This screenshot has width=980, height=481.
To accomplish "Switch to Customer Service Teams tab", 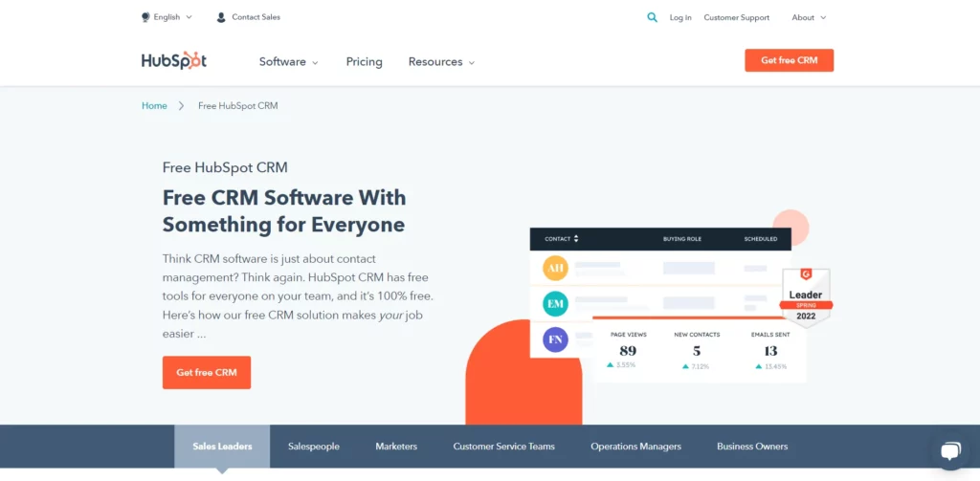I will coord(503,446).
